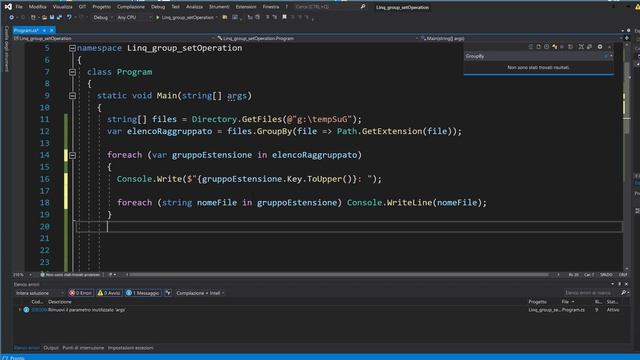Open the File menu
This screenshot has height=360, width=640.
coord(19,7)
